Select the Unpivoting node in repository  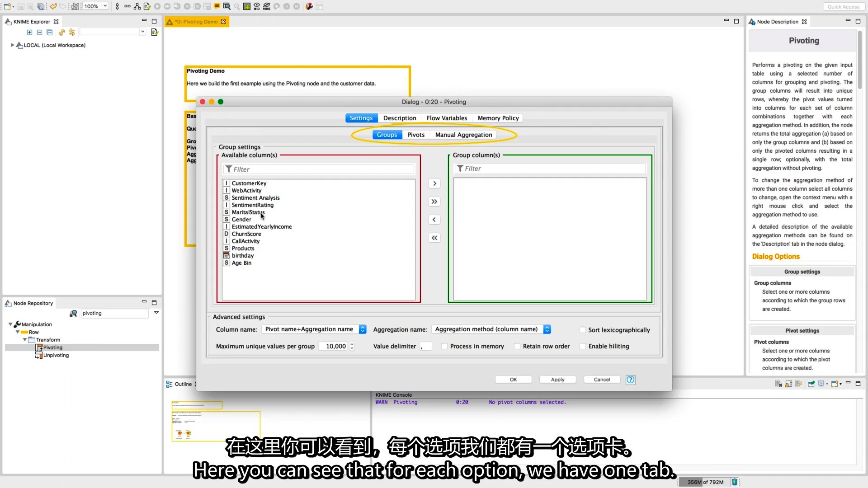point(52,355)
